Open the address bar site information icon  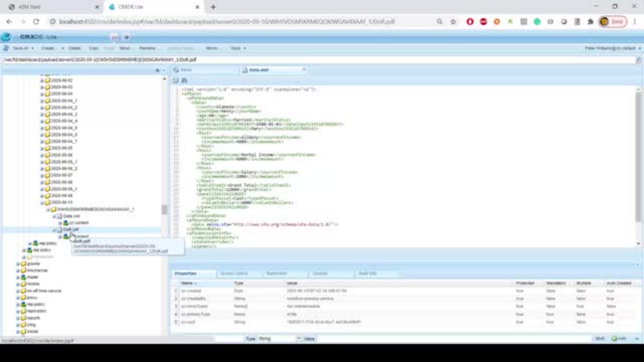tap(52, 21)
